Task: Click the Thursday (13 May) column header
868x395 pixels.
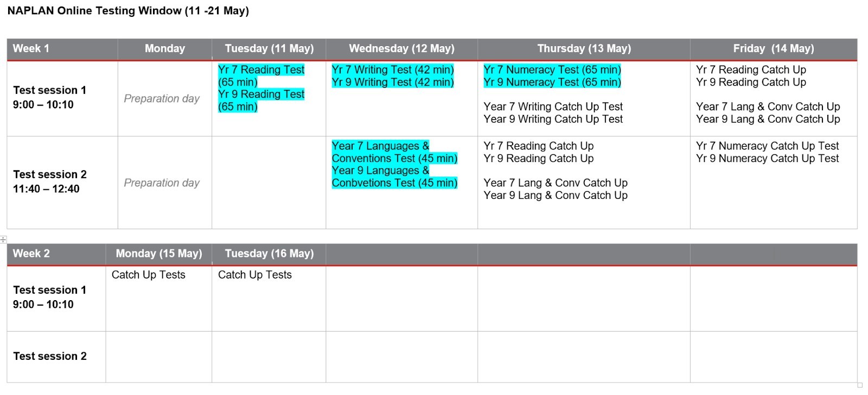Action: pos(584,49)
